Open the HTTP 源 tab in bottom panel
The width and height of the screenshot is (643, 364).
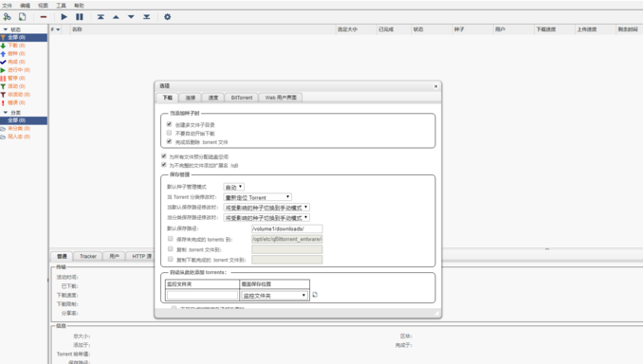[140, 256]
